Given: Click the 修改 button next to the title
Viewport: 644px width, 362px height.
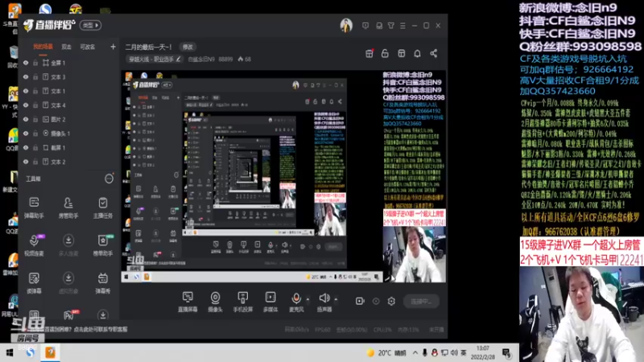Looking at the screenshot, I should [188, 47].
